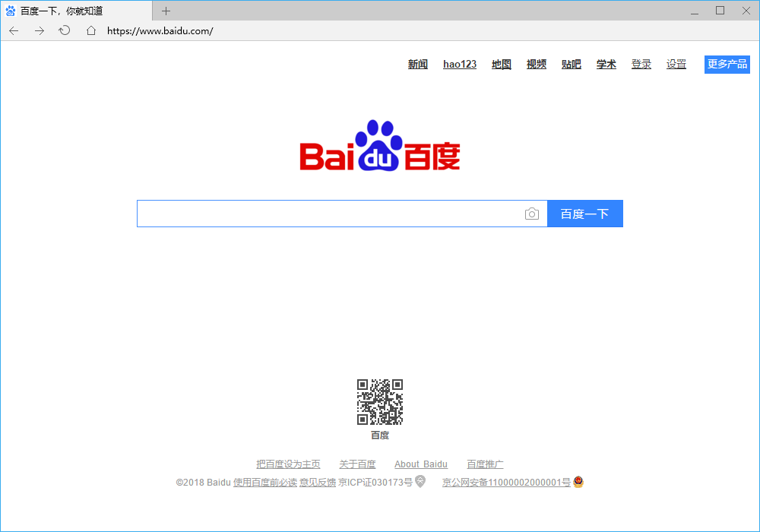
Task: Click the Baidu paw logo
Action: (380, 145)
